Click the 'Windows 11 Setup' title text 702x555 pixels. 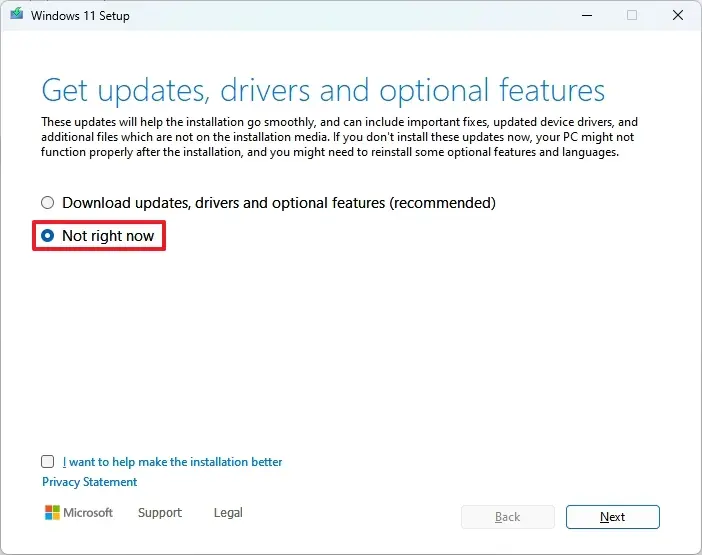[x=80, y=16]
